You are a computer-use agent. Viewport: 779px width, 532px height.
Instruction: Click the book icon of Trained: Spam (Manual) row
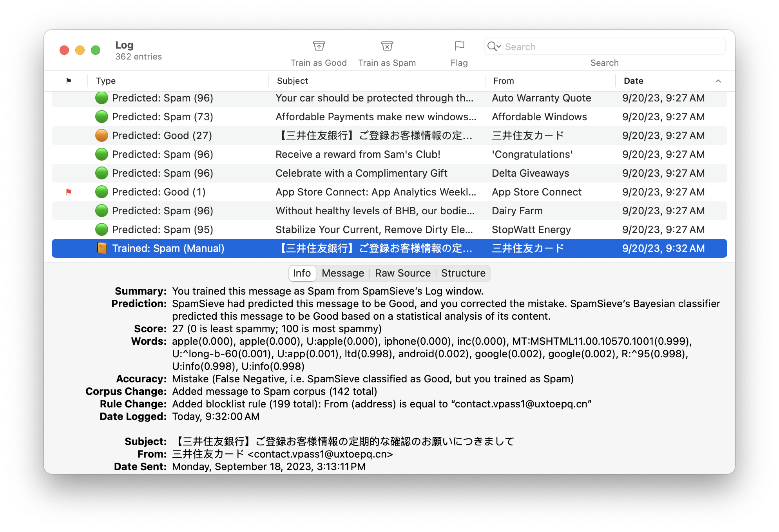(x=101, y=248)
